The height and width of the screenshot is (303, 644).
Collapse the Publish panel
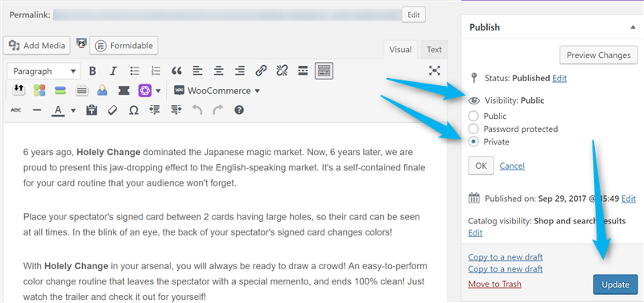point(633,27)
